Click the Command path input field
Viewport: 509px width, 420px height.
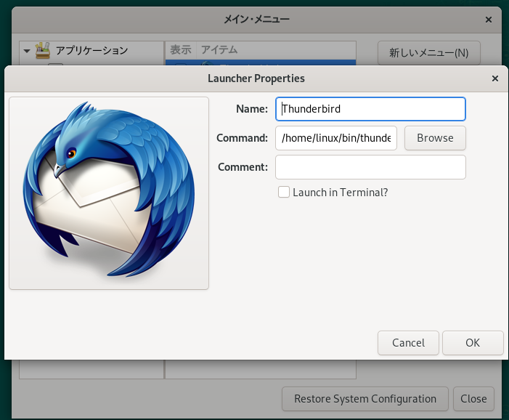point(336,138)
